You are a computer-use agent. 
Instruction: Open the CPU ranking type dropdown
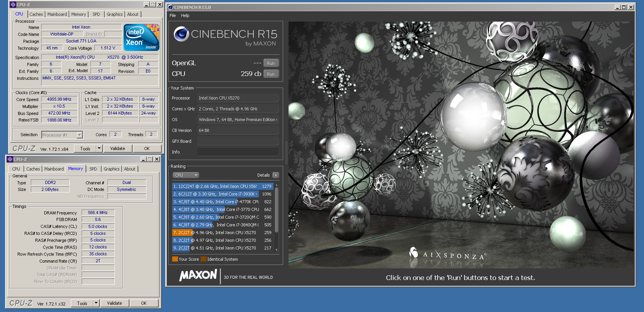tap(186, 175)
